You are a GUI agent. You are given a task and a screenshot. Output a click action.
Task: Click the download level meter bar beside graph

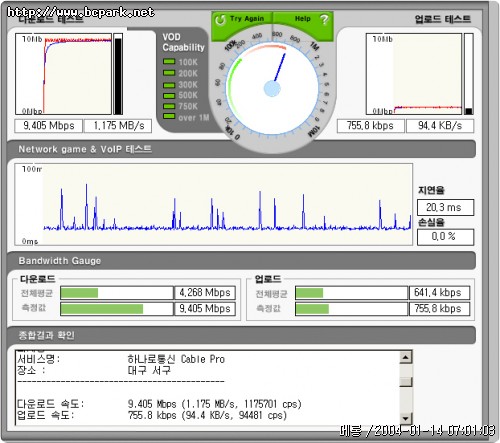point(118,74)
